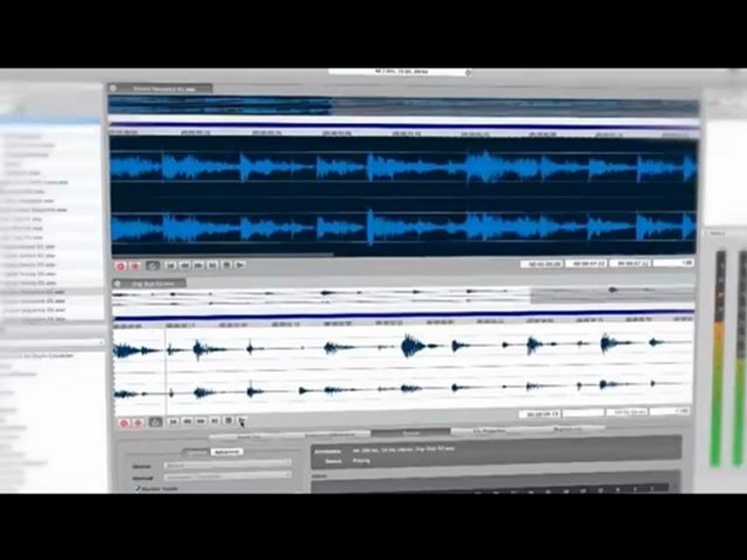Skip to end in lower white waveform editor
This screenshot has height=560, width=747.
(x=215, y=421)
